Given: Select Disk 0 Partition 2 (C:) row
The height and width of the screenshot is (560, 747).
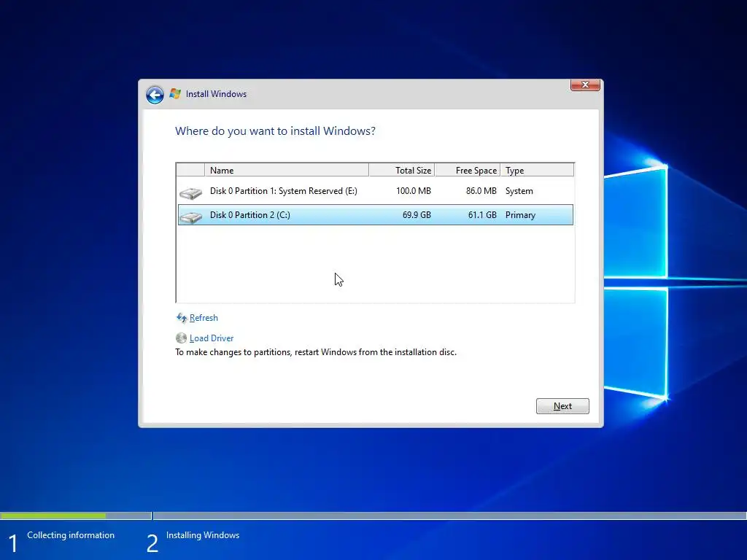Looking at the screenshot, I should [x=376, y=215].
